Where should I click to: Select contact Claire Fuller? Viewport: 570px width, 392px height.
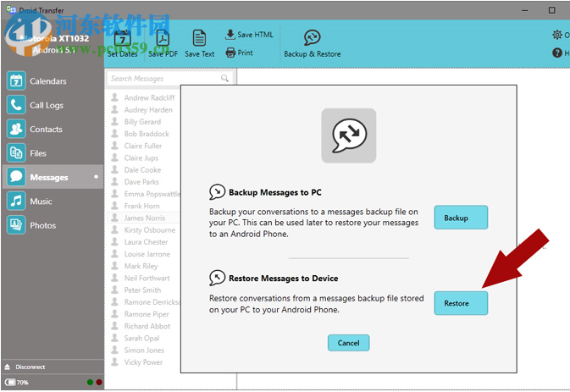[x=143, y=146]
